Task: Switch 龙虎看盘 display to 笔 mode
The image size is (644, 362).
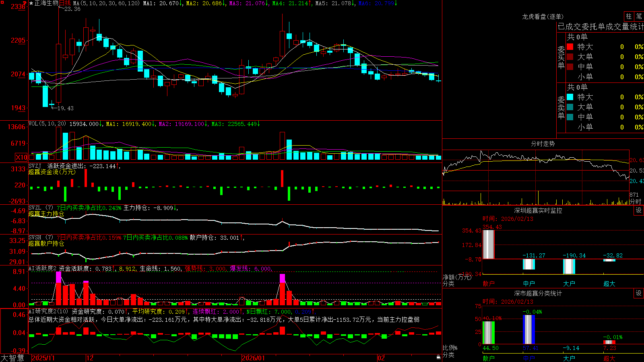Action: (639, 16)
